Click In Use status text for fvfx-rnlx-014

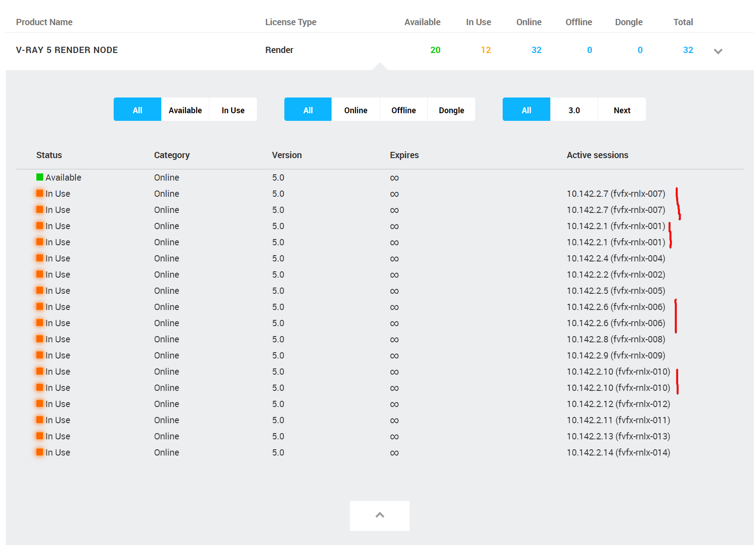tap(58, 452)
